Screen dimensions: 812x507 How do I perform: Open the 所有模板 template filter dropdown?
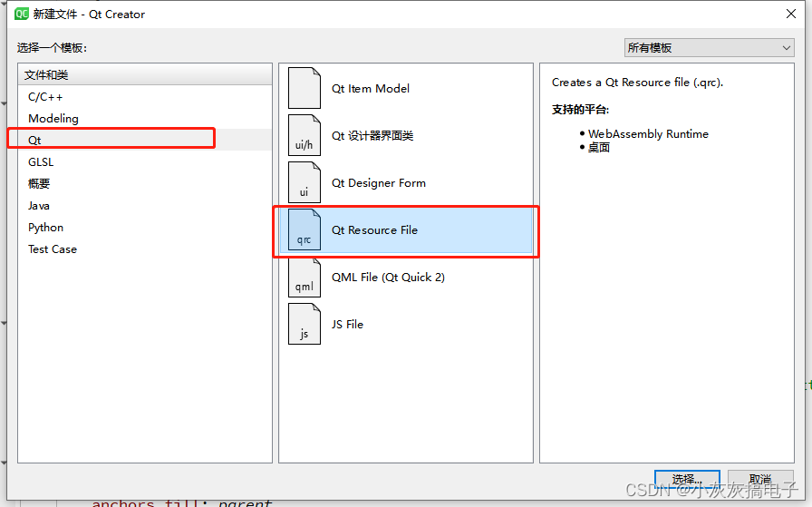709,48
